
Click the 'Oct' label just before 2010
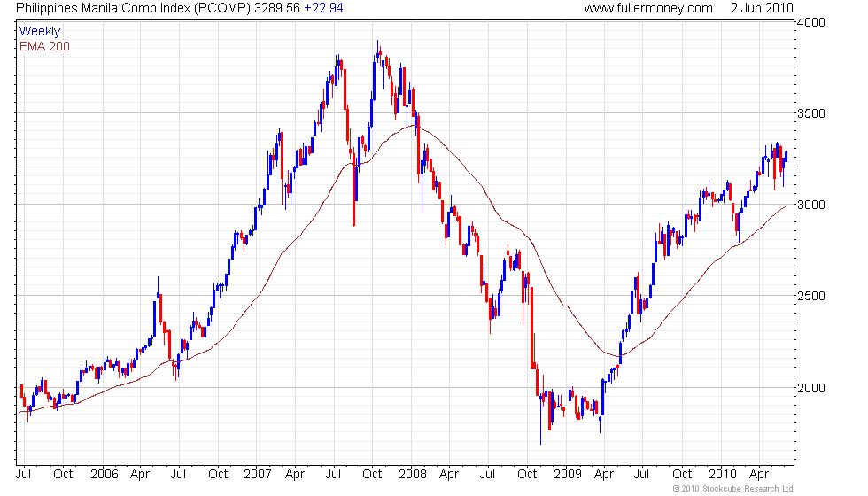[682, 475]
